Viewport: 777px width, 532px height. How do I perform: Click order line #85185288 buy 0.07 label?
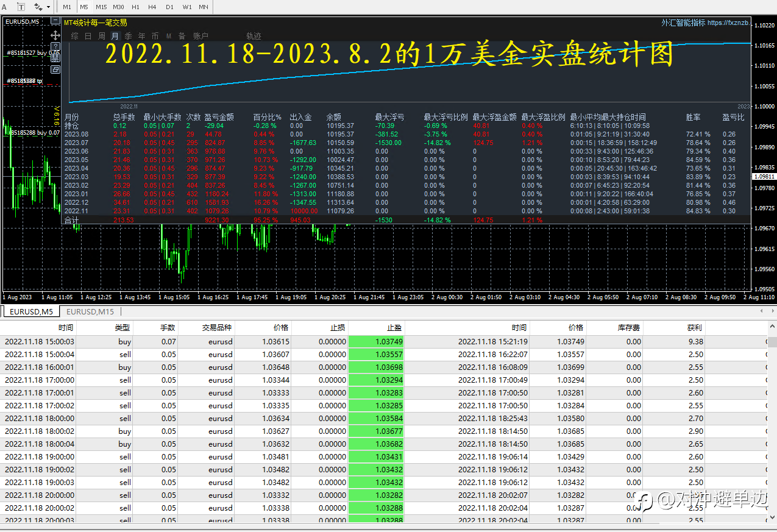pos(32,132)
